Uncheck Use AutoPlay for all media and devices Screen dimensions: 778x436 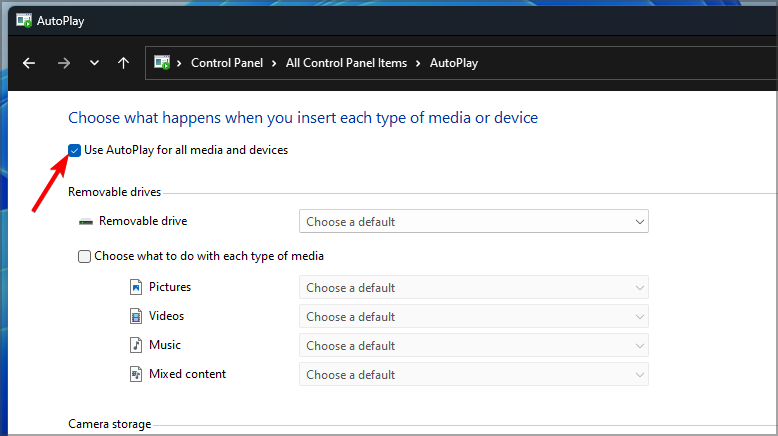click(74, 150)
